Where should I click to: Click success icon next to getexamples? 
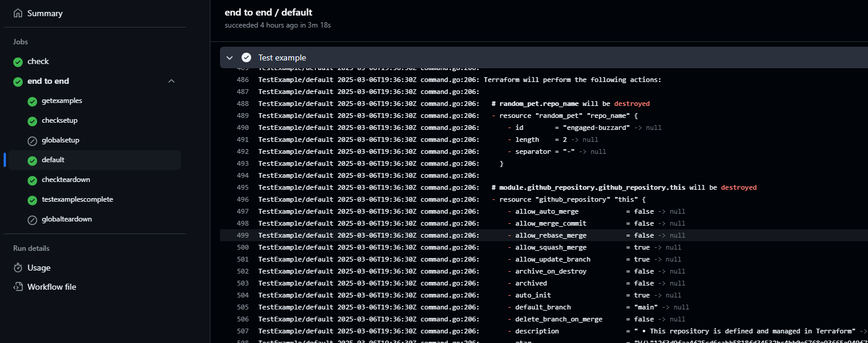coord(32,101)
